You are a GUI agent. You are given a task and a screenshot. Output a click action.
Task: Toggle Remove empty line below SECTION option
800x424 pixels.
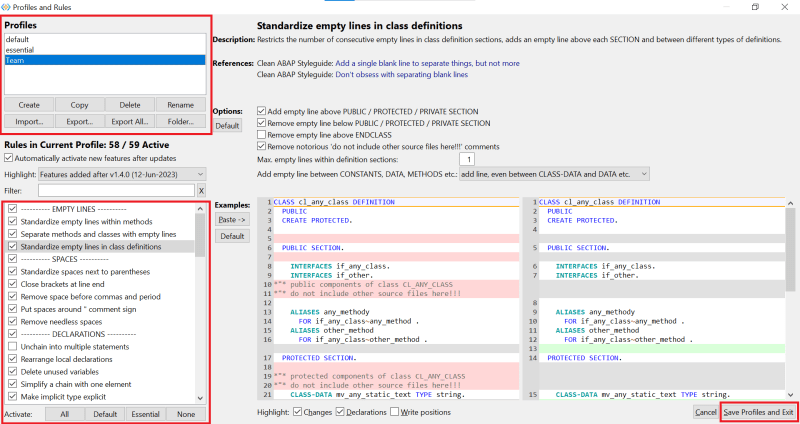point(262,123)
